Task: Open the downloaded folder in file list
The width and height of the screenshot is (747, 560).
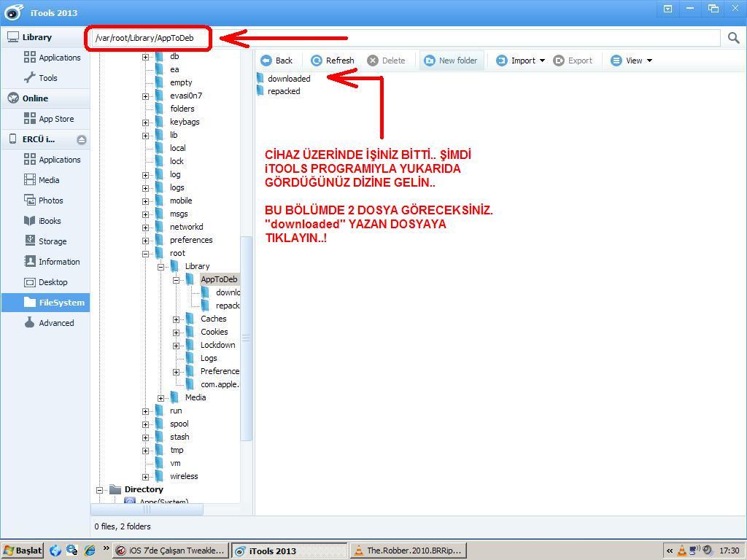Action: pos(284,79)
